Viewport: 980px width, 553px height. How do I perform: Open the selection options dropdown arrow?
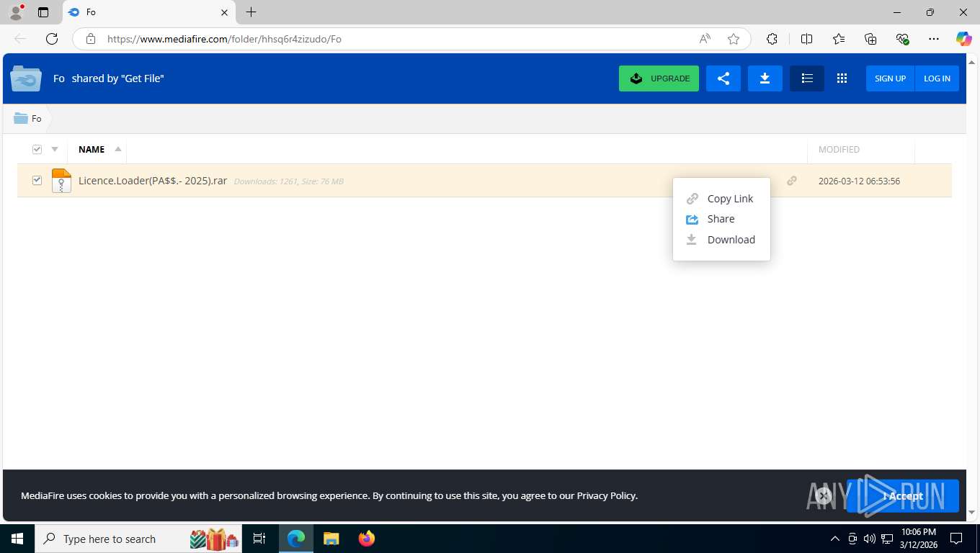55,149
